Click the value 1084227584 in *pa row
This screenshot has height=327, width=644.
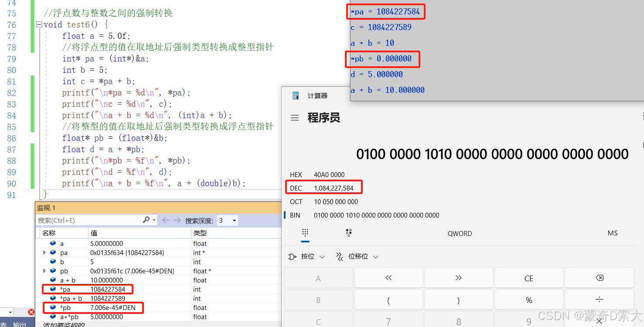pos(108,290)
